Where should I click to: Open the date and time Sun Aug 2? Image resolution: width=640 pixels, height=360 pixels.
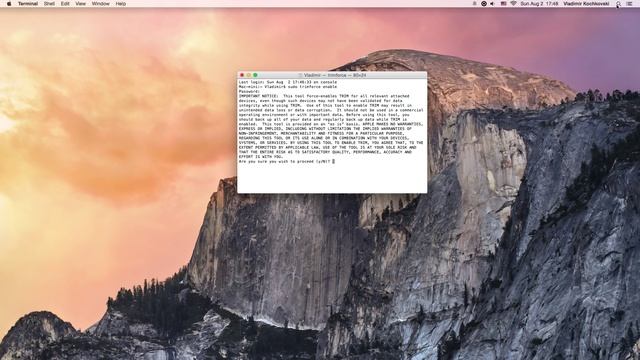[540, 4]
